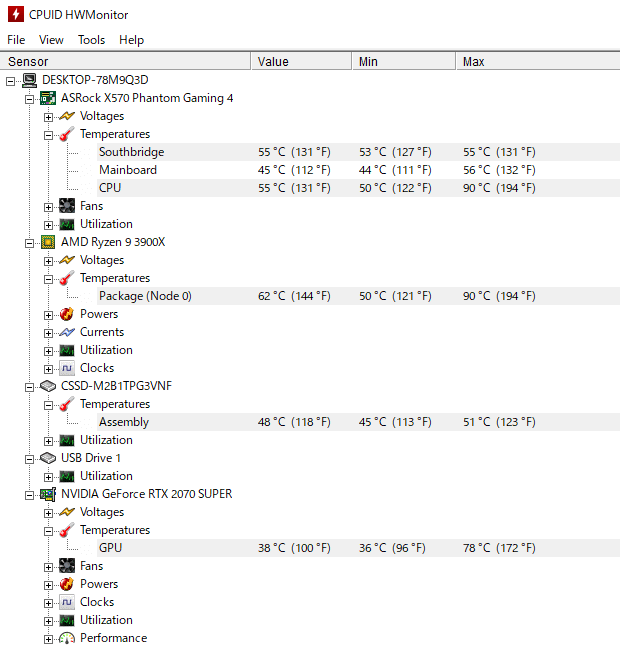Select the Mainboard temperature row
This screenshot has width=620, height=651.
pos(359,170)
